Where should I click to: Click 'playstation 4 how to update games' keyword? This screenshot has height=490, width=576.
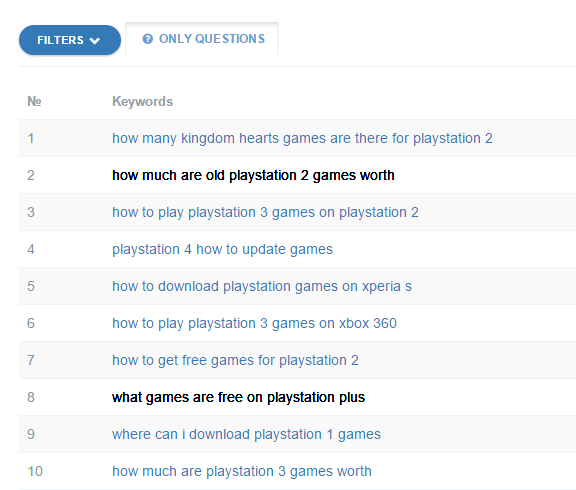click(x=222, y=249)
